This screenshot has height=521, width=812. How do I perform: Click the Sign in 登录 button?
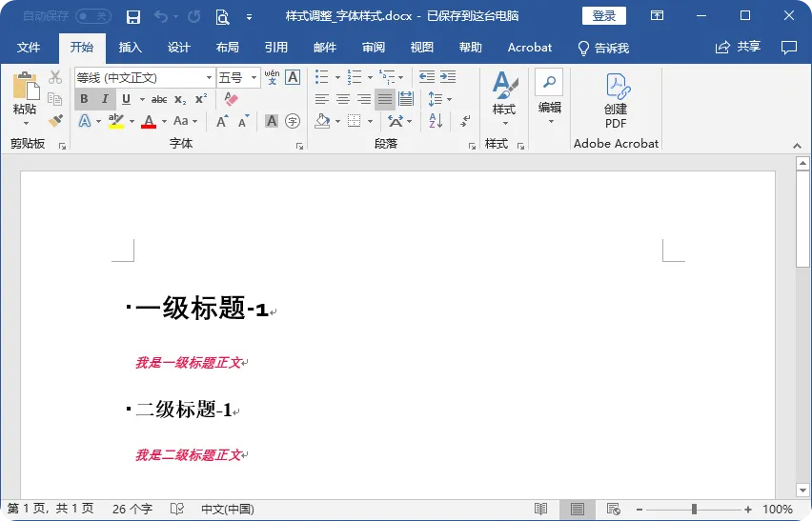pos(604,16)
